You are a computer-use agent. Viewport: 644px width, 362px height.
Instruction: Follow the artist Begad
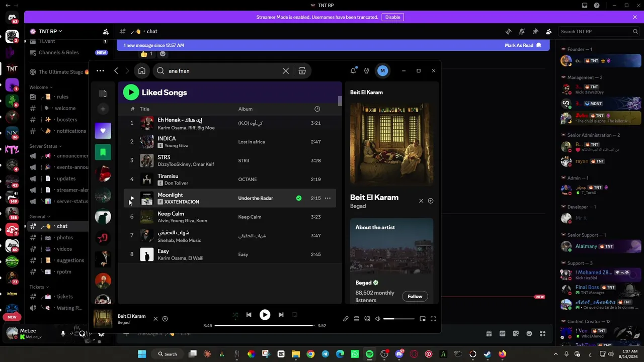(x=415, y=296)
